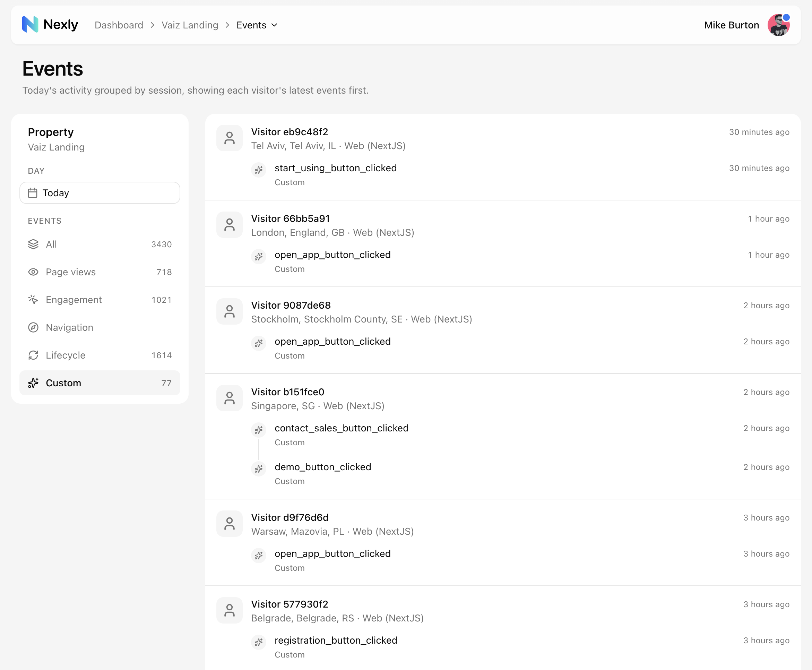Click the sparkle icon beside start_using_button_clicked
The width and height of the screenshot is (812, 670).
[259, 170]
